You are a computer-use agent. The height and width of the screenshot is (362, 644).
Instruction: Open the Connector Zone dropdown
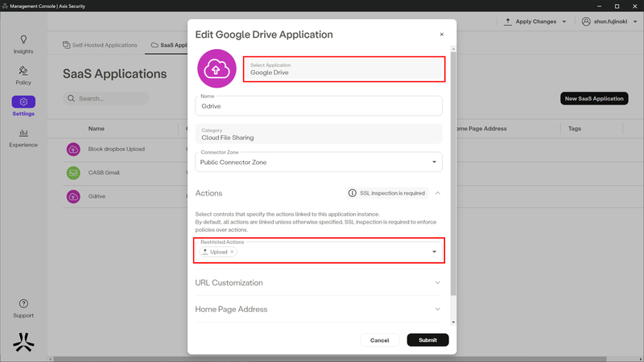pyautogui.click(x=319, y=162)
